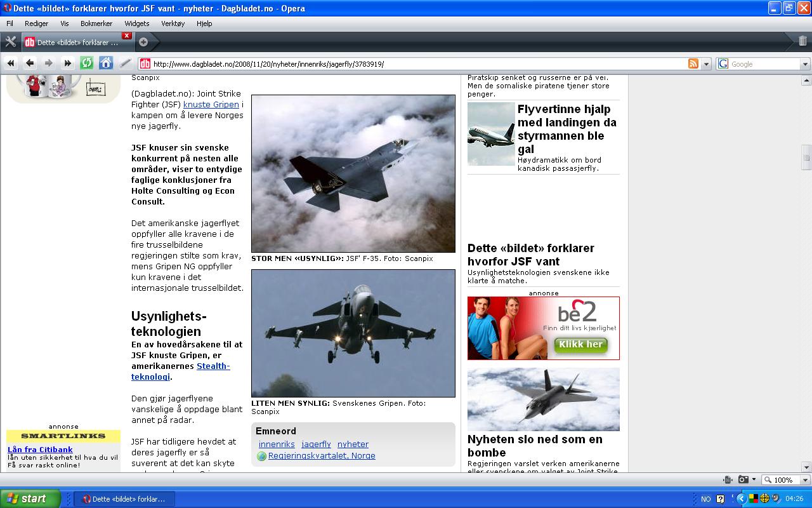
Task: Go back with the Back arrow
Action: click(x=30, y=63)
